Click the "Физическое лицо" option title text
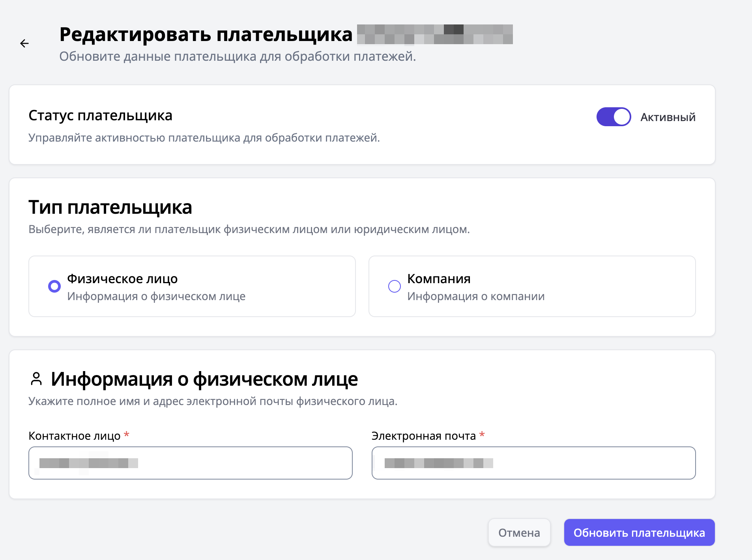This screenshot has height=560, width=752. [122, 279]
